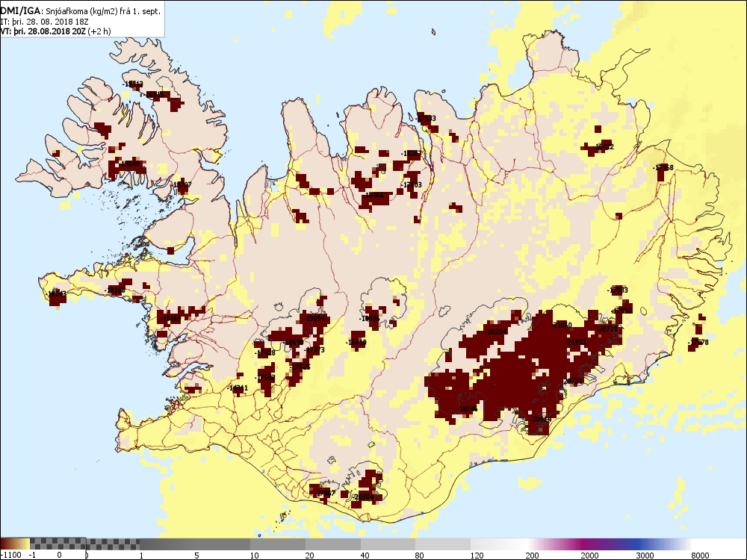
Task: Click the legend value 10
Action: click(255, 555)
